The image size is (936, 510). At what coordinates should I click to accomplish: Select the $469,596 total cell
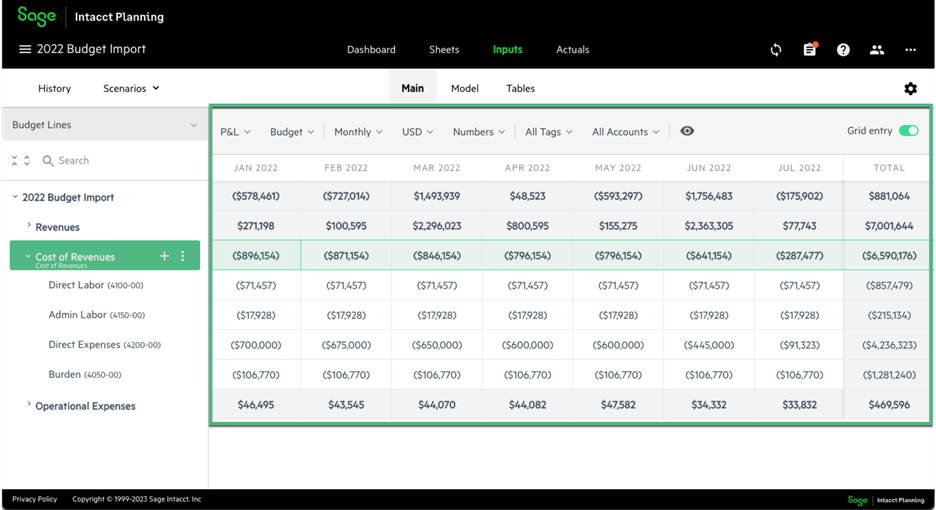pos(889,405)
